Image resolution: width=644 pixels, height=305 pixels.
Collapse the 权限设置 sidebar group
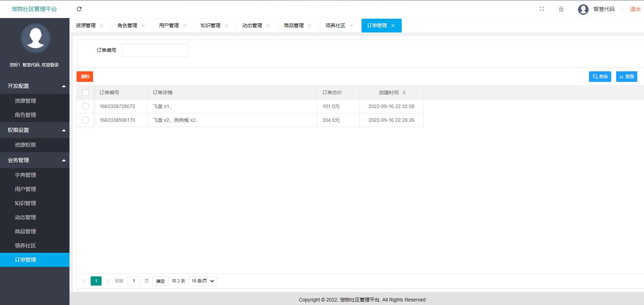35,130
